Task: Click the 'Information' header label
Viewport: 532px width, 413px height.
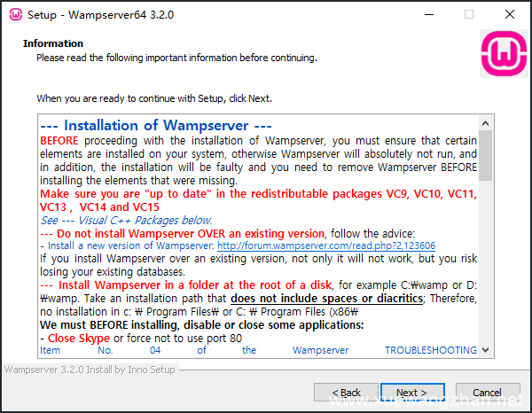Action: point(53,43)
